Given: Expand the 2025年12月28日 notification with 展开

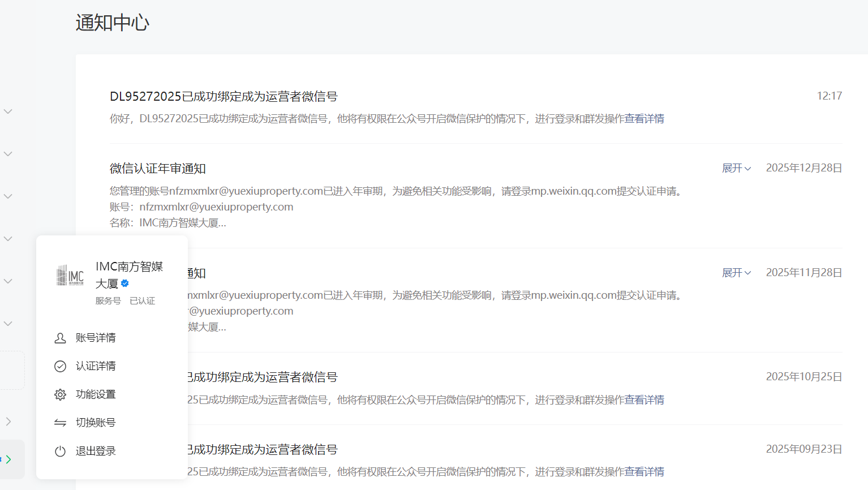Looking at the screenshot, I should click(x=737, y=168).
